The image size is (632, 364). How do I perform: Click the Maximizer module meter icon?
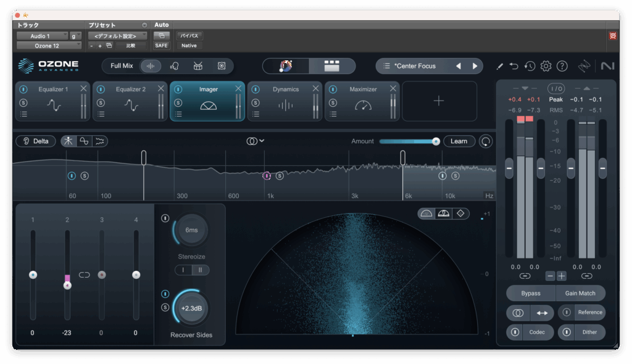point(363,105)
